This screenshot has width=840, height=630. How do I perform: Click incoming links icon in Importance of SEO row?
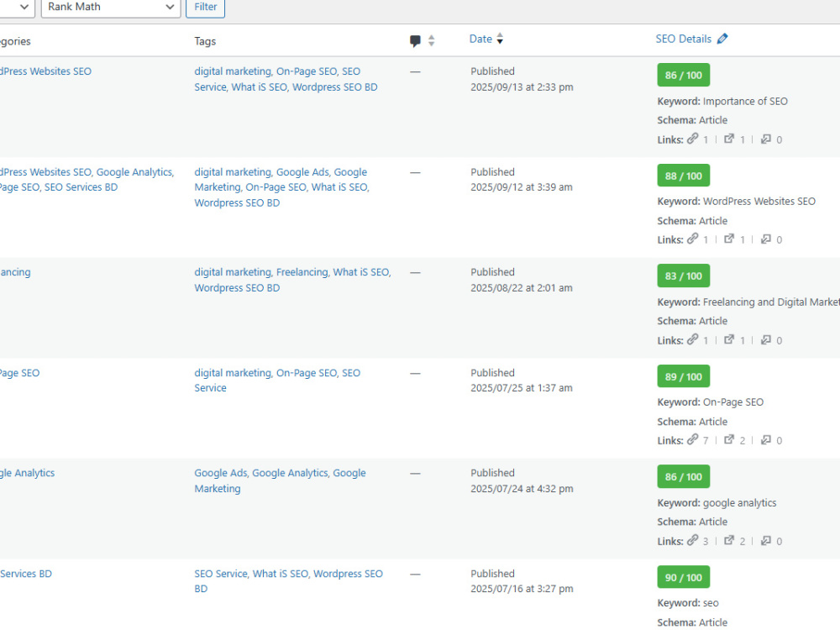[x=766, y=139]
